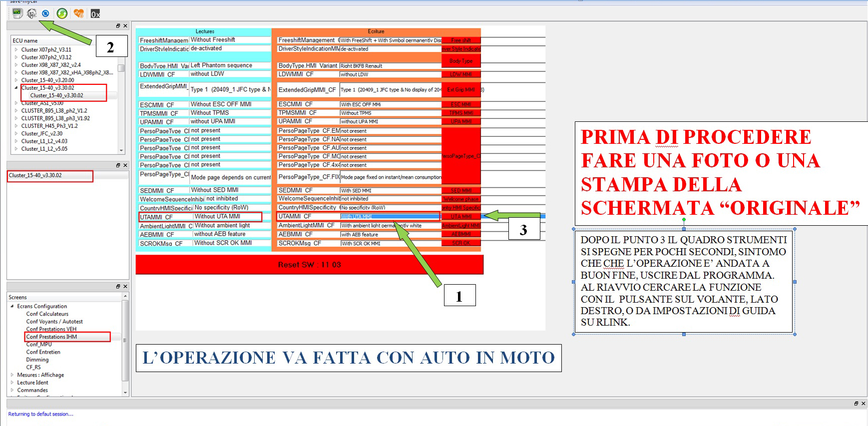This screenshot has width=868, height=426.
Task: Open SCROKMsg_CF With SCR OK MMI dropdown
Action: [391, 244]
